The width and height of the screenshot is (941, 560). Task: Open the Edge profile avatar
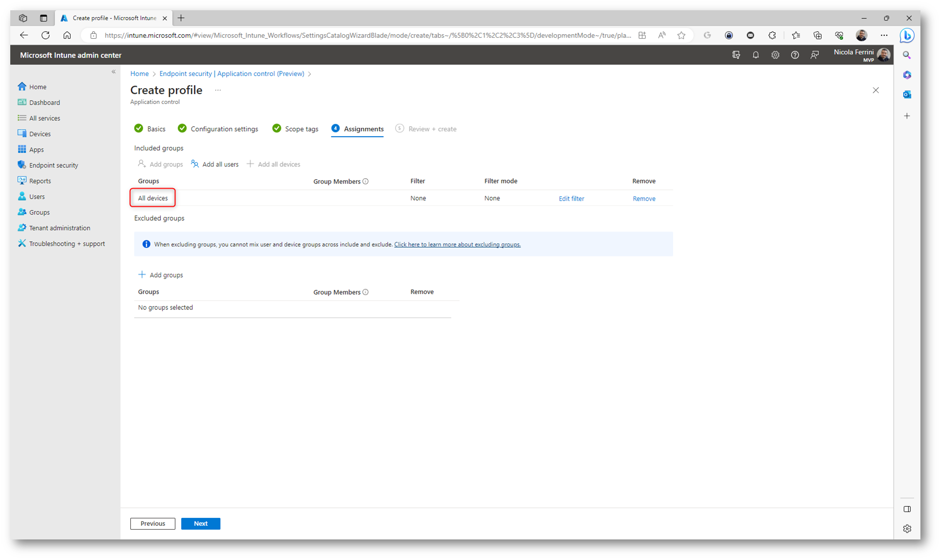pyautogui.click(x=861, y=35)
